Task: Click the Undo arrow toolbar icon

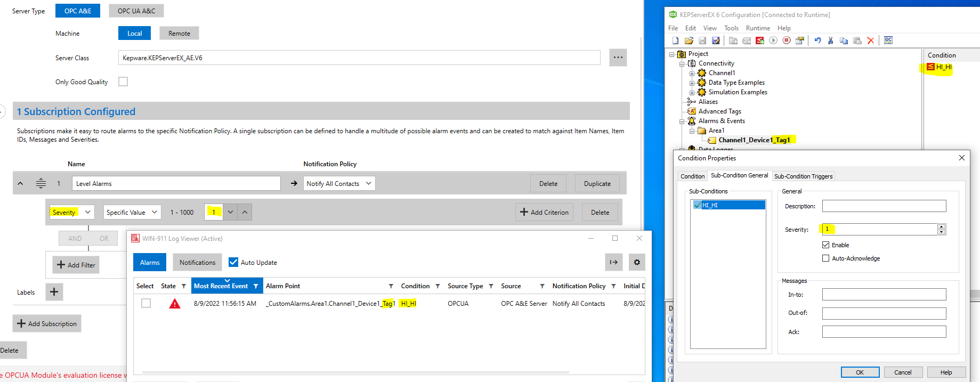Action: pos(817,40)
